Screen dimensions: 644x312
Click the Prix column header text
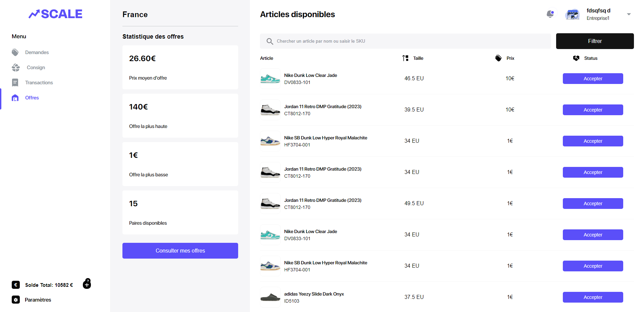pyautogui.click(x=510, y=58)
